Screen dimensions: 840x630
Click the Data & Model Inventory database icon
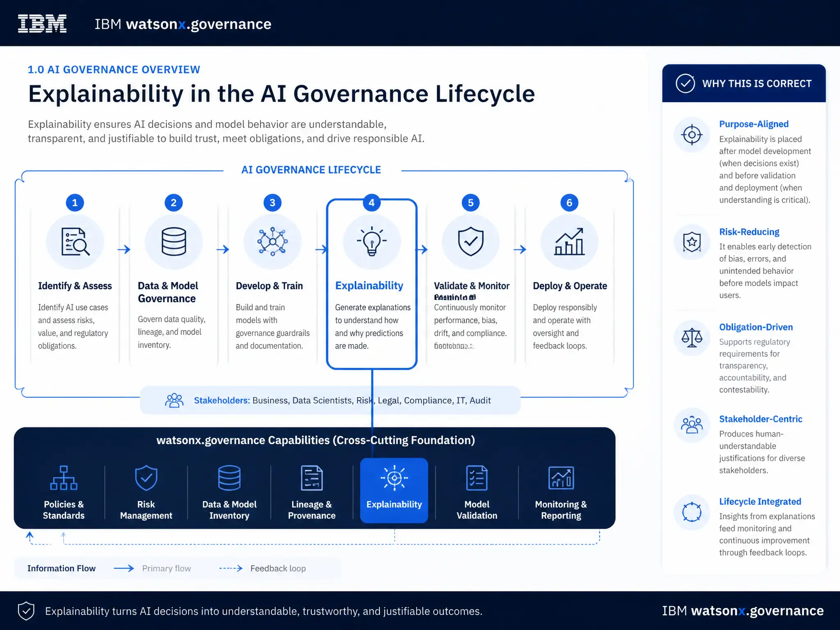(229, 478)
